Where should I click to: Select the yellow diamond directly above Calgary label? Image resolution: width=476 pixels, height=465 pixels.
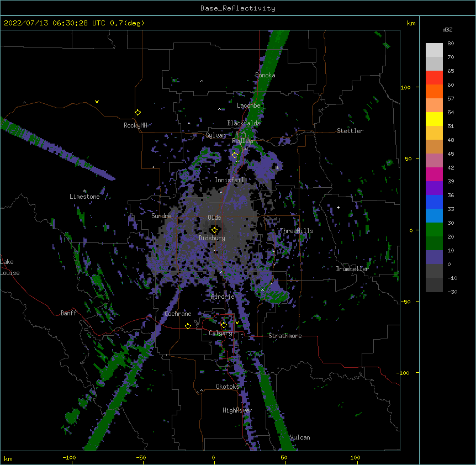pos(224,325)
